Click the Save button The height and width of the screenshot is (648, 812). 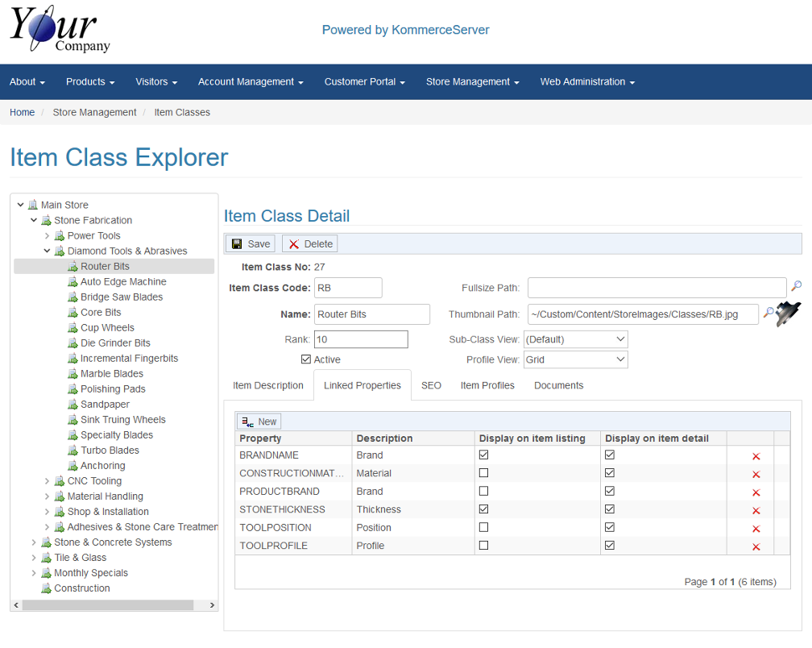(251, 244)
